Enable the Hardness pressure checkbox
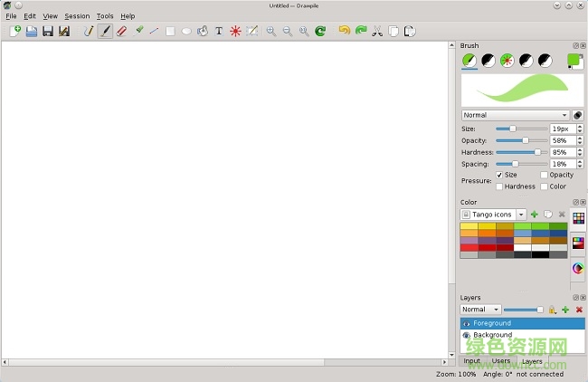The image size is (588, 382). point(499,186)
